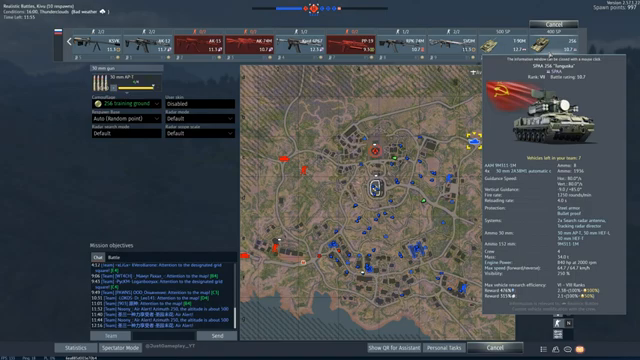Switch to the Battle log tab
640x360 pixels.
pos(114,257)
